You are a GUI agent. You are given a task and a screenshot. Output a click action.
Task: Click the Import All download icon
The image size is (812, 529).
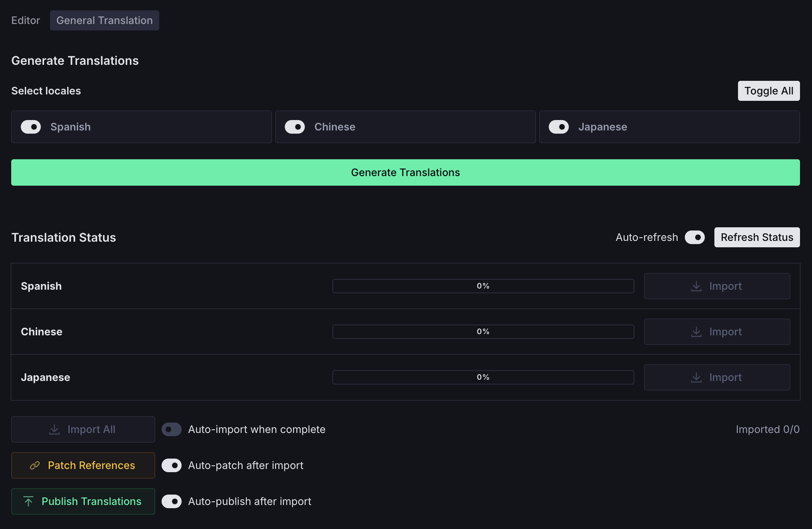click(54, 429)
